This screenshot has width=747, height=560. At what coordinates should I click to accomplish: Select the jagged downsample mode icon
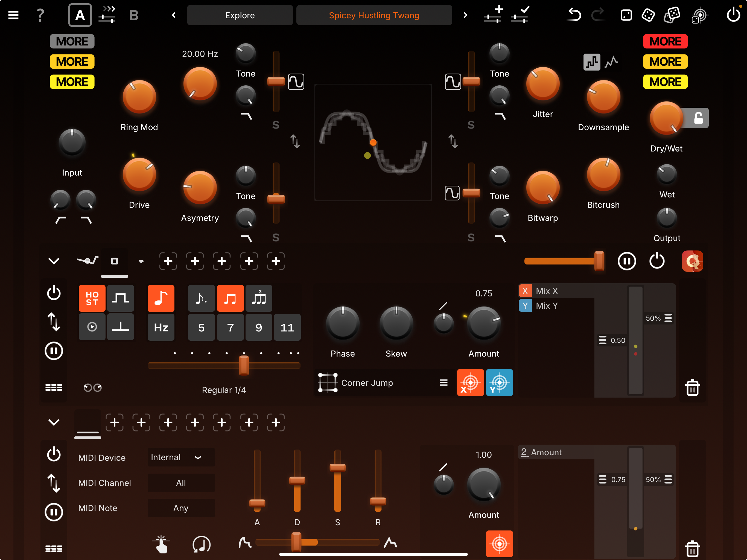click(611, 62)
